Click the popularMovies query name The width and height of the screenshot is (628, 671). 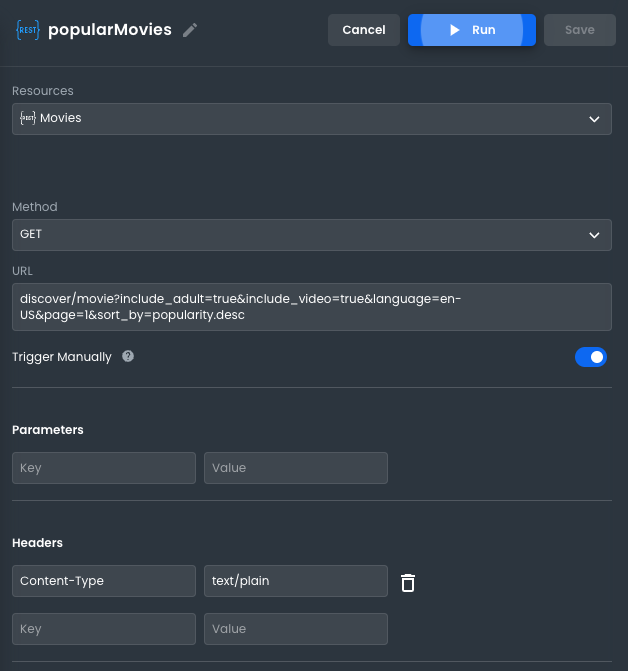point(110,30)
